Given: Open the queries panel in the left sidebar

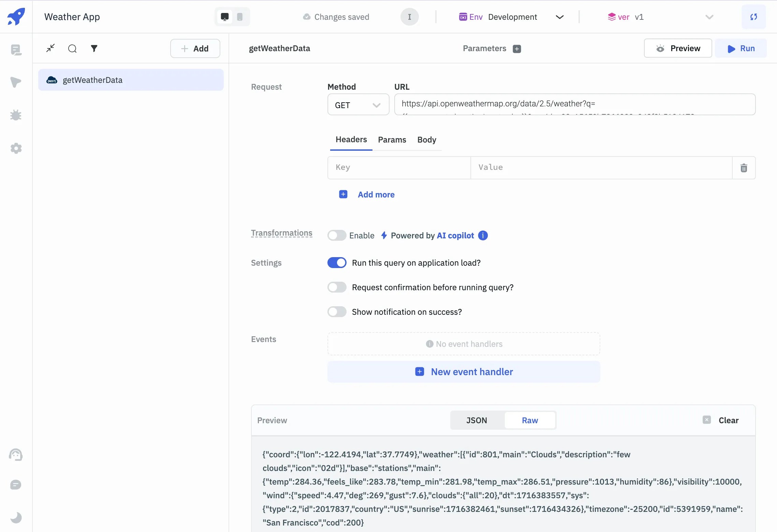Looking at the screenshot, I should (x=16, y=50).
